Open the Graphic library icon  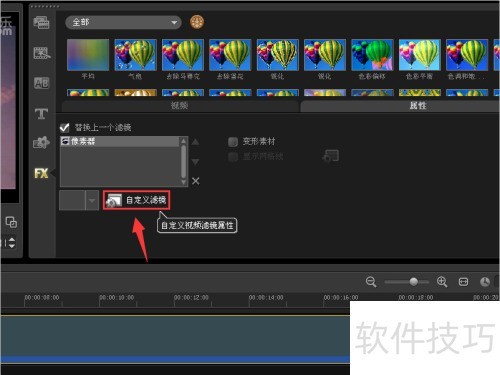click(x=41, y=143)
